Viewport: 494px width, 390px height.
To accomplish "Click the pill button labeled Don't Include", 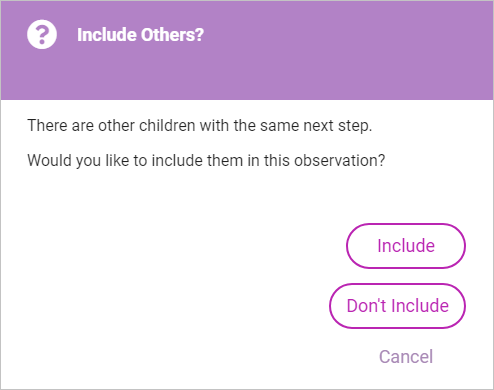I will tap(397, 306).
